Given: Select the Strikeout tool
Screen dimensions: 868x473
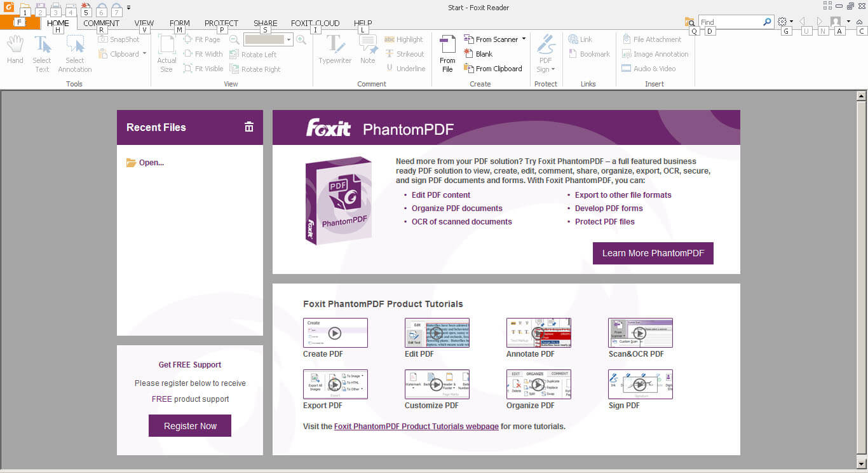Looking at the screenshot, I should (x=404, y=54).
